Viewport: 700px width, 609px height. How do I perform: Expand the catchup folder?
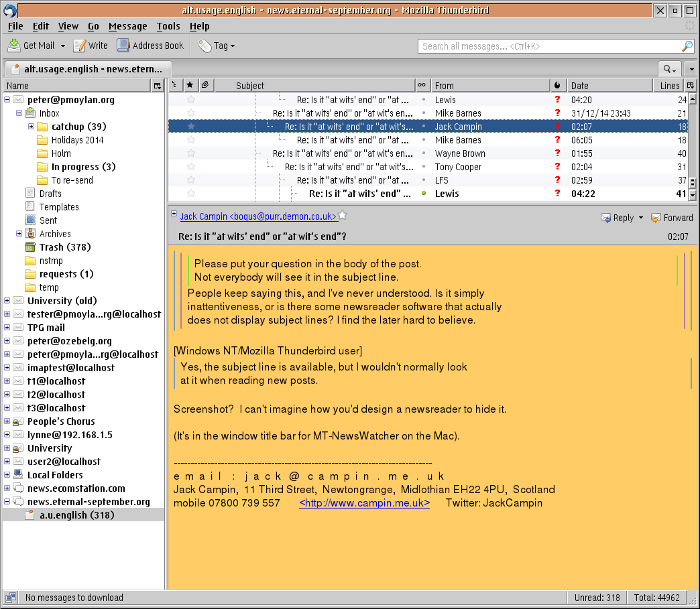[x=31, y=127]
